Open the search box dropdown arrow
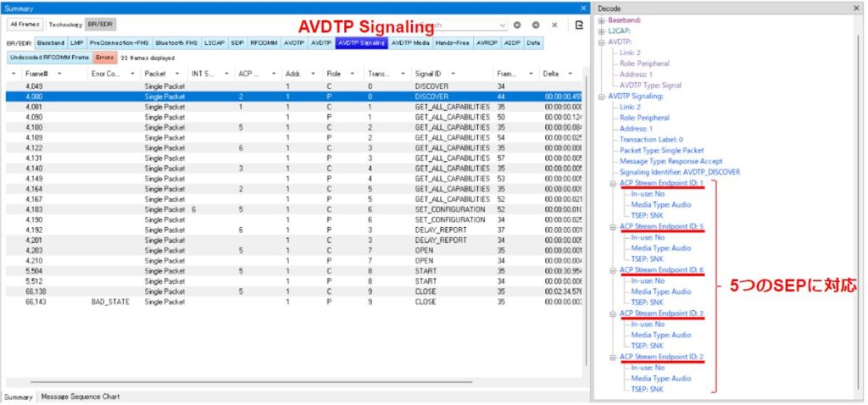This screenshot has width=868, height=405. tap(503, 25)
